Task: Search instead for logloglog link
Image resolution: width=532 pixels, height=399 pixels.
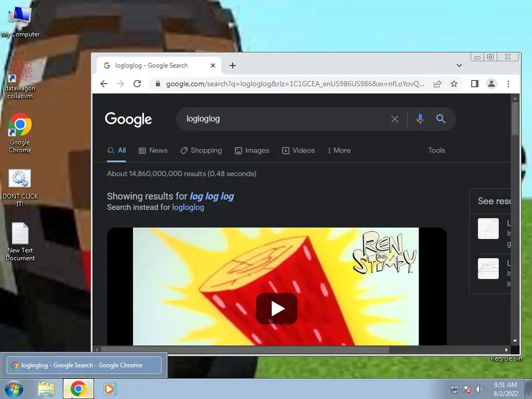Action: tap(188, 207)
